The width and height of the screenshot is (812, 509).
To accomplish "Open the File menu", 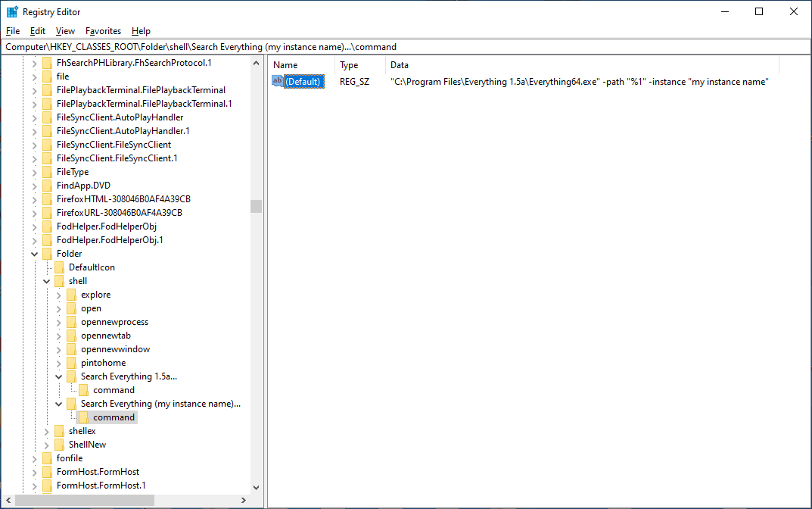I will (13, 31).
